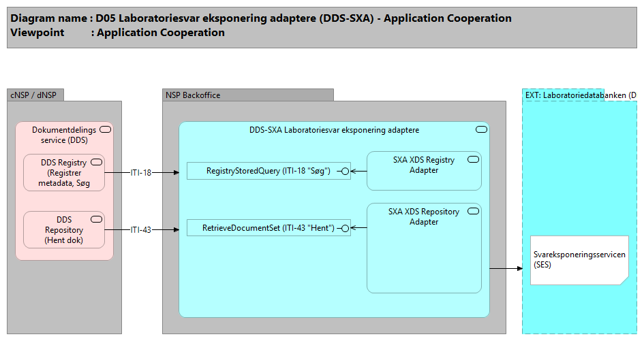Click the service icon on SXA XDS Repository Adapter
The image size is (644, 341).
[x=473, y=211]
